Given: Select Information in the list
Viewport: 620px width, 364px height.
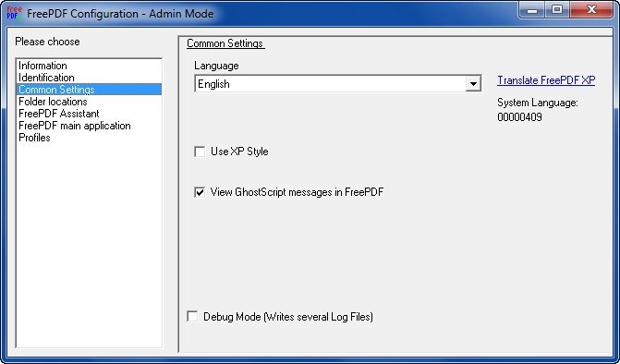Looking at the screenshot, I should point(89,66).
